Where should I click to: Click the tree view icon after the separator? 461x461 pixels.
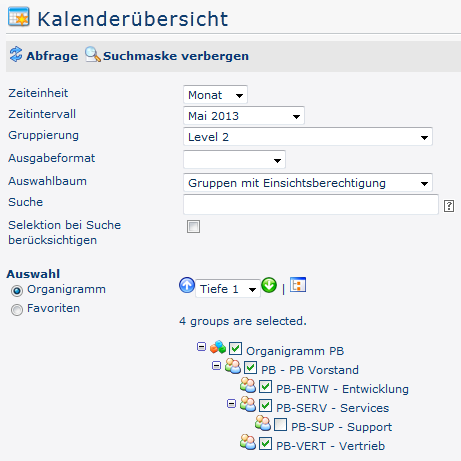point(298,285)
